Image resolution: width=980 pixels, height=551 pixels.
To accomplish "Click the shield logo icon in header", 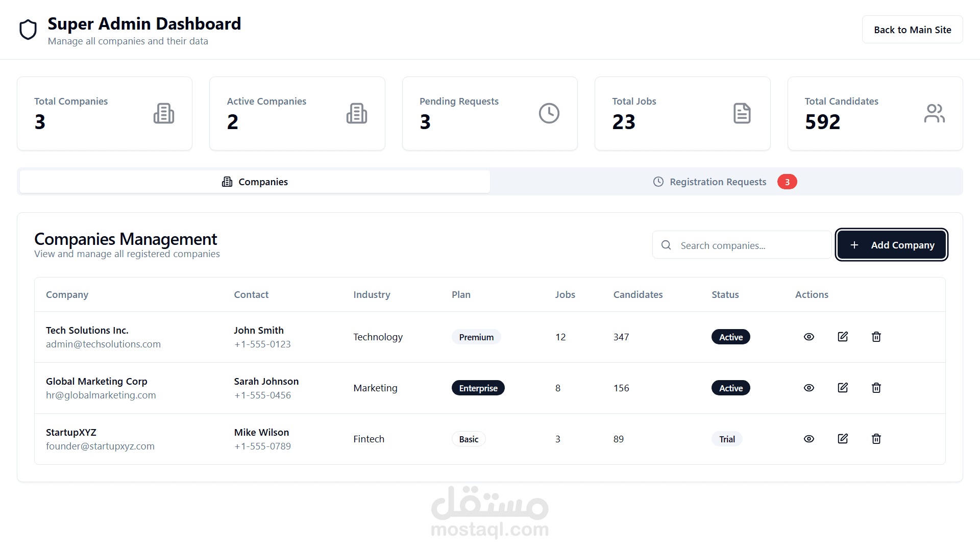I will coord(28,30).
